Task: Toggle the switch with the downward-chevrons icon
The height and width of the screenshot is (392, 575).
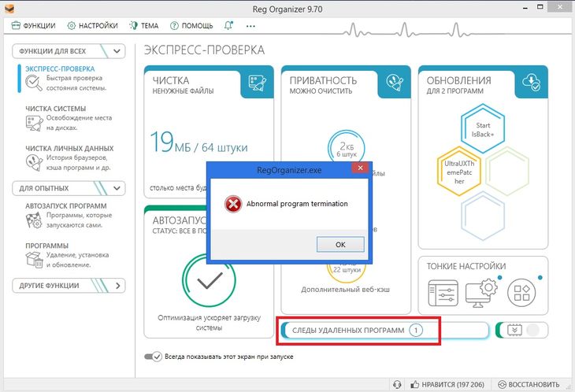Action: [x=521, y=331]
